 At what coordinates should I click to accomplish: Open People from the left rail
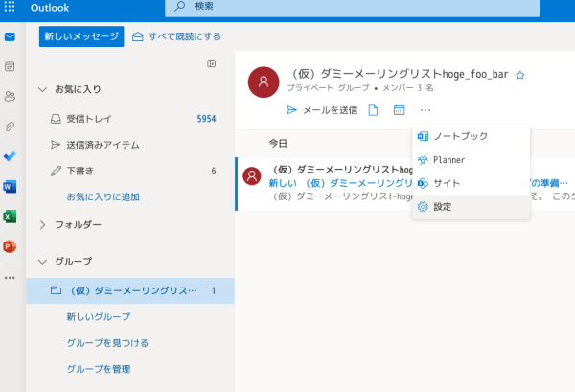pos(11,96)
